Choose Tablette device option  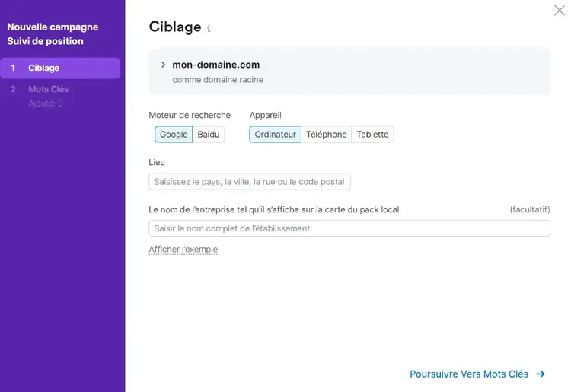click(x=372, y=134)
